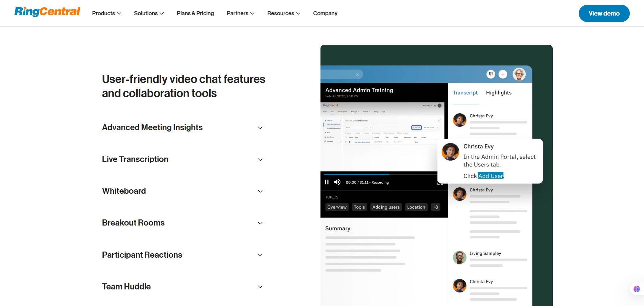Click the Irving Sampley name

(485, 253)
